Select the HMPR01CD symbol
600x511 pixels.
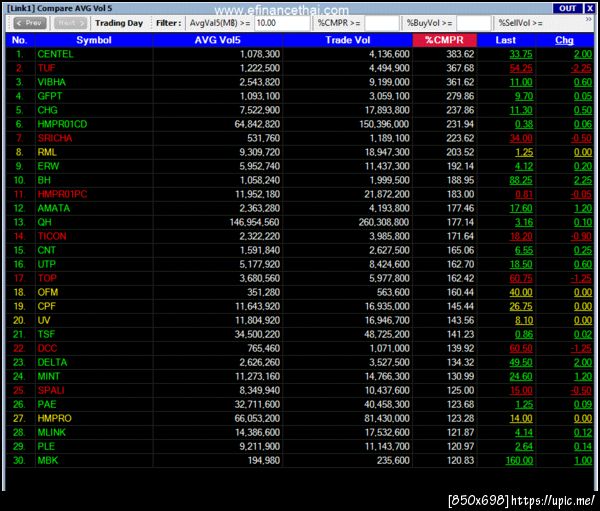click(x=62, y=124)
